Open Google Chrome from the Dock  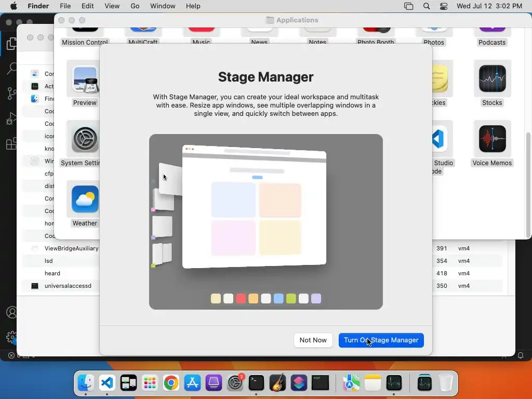pos(171,383)
